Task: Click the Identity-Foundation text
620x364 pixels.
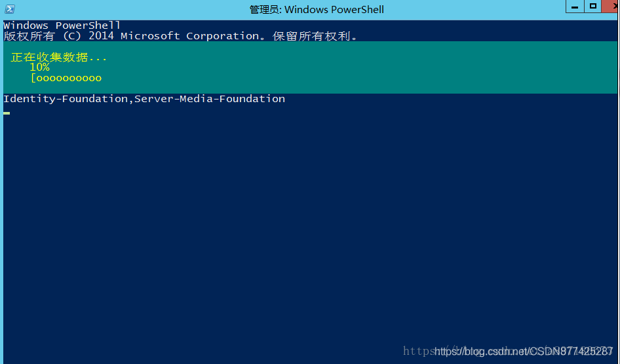Action: pos(66,99)
